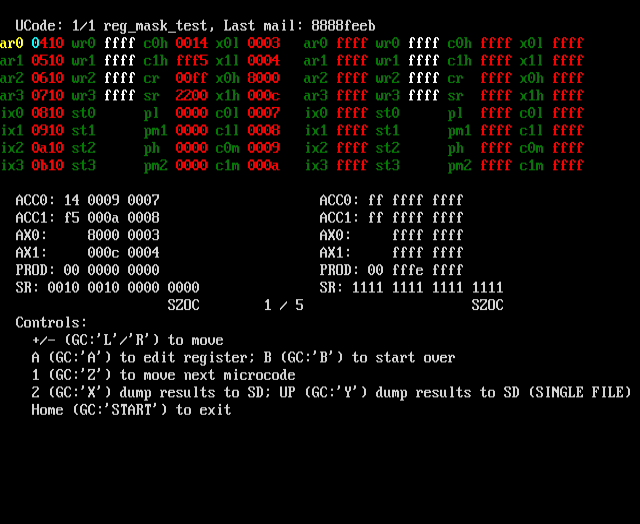
Task: Click the cr value 00ff
Action: (x=192, y=78)
